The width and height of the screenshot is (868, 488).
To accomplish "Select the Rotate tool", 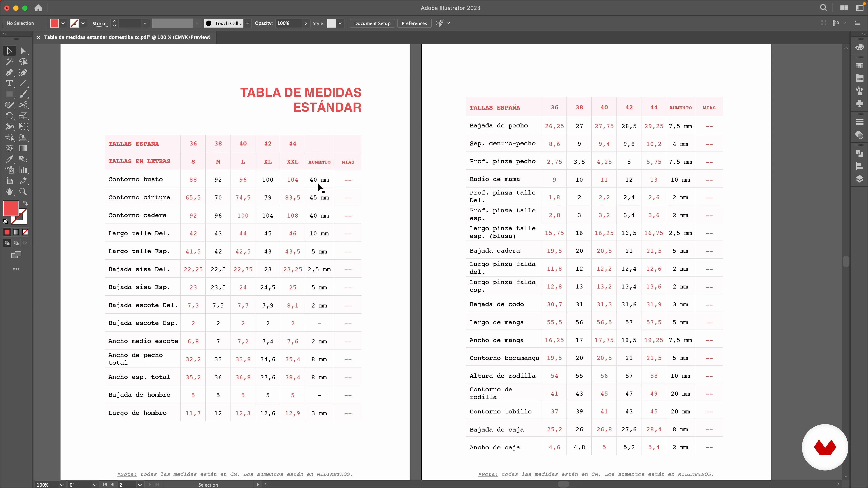I will (9, 116).
